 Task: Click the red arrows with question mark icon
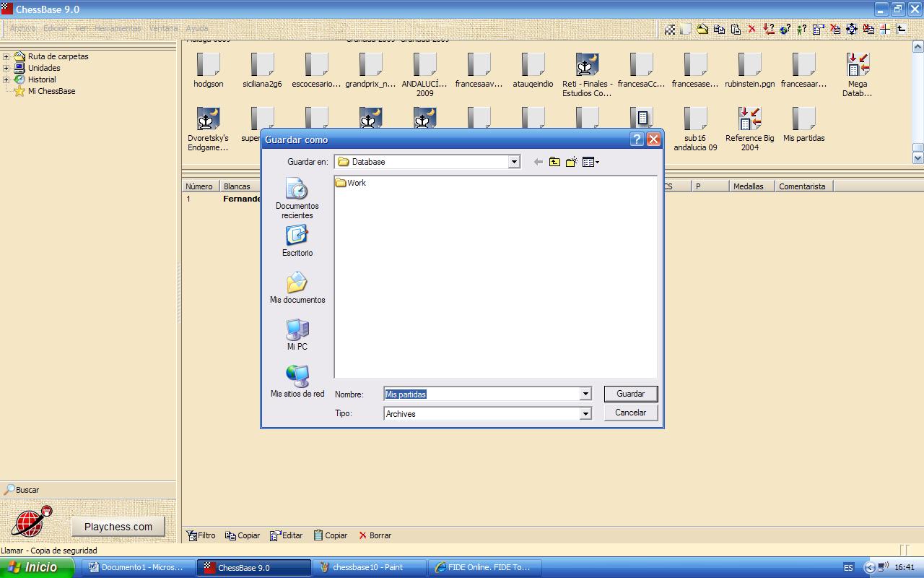coord(768,29)
